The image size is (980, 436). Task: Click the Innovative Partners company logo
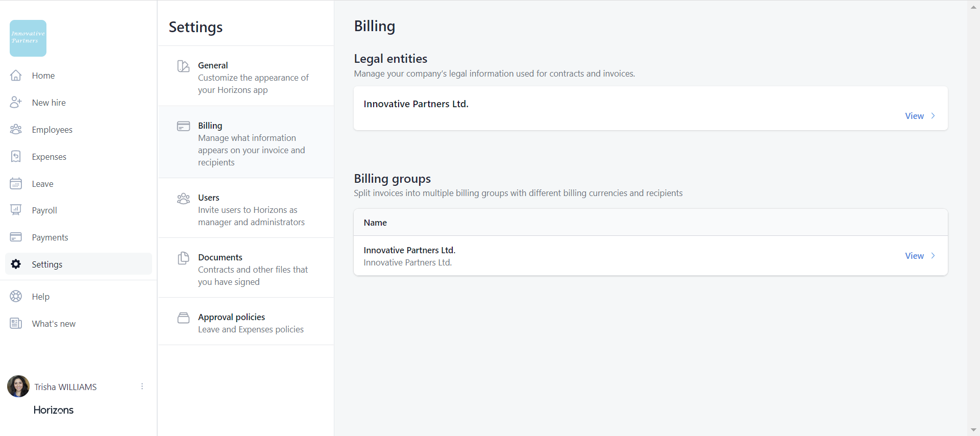click(28, 38)
